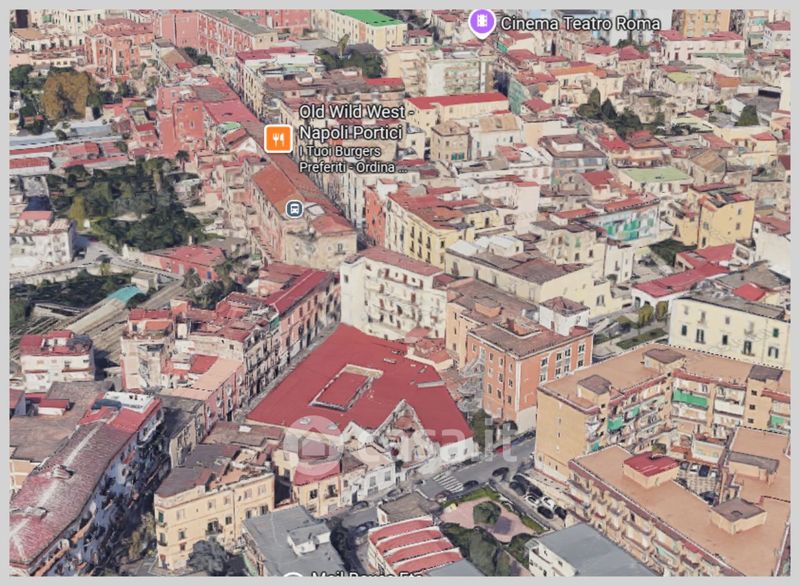This screenshot has width=800, height=586.
Task: Click the white zebra crosswalk on the street
Action: point(449,482)
